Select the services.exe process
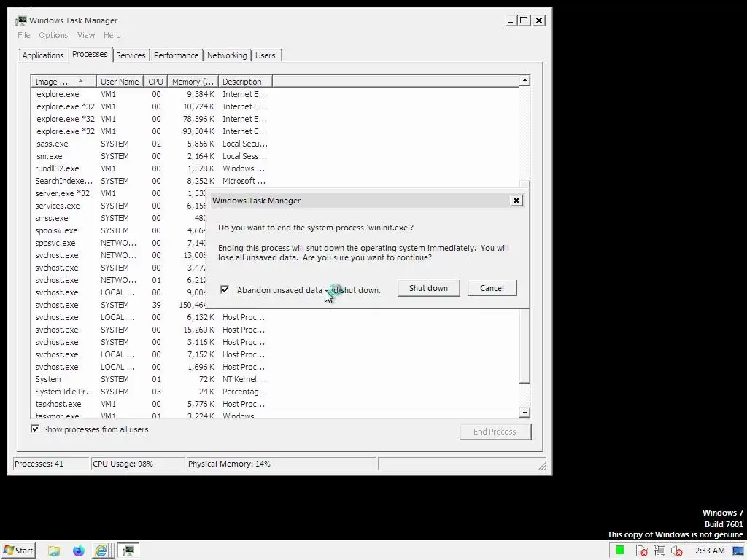This screenshot has height=560, width=747. coord(119,205)
